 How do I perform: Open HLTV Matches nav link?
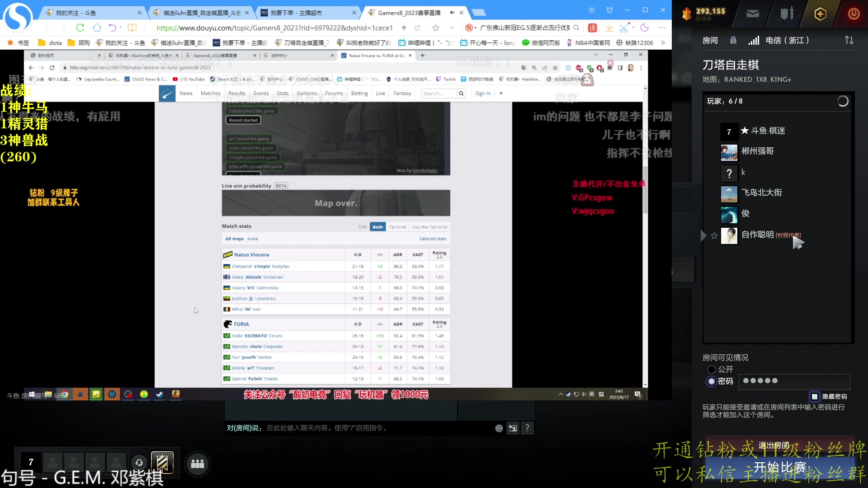(210, 94)
